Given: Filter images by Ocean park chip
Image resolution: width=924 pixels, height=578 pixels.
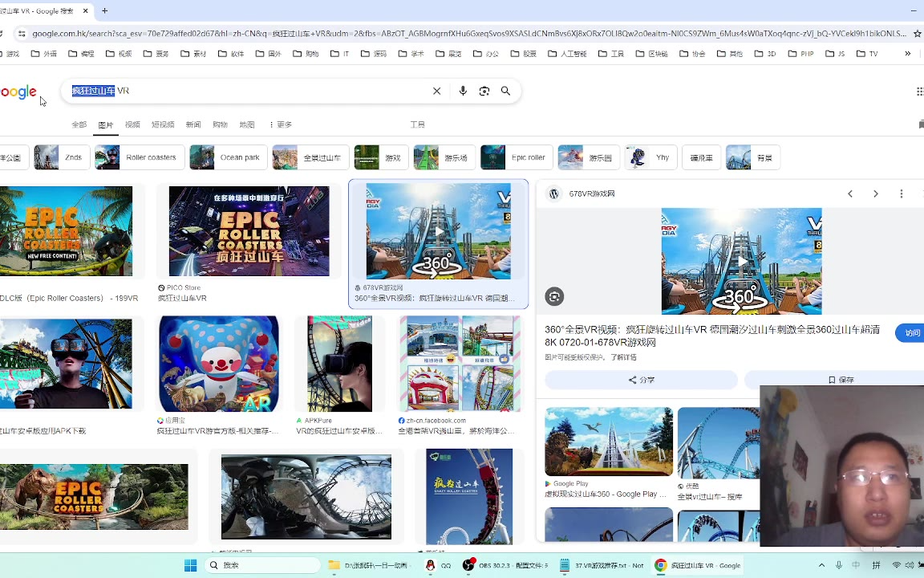Looking at the screenshot, I should 229,157.
